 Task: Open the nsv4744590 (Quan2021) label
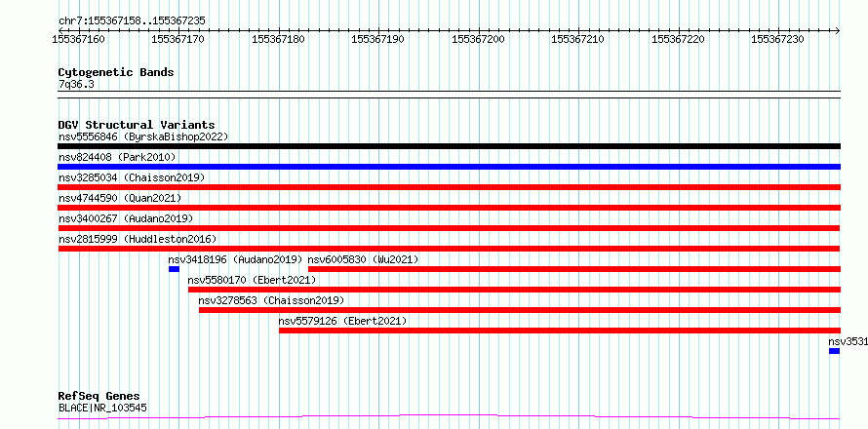(x=120, y=198)
